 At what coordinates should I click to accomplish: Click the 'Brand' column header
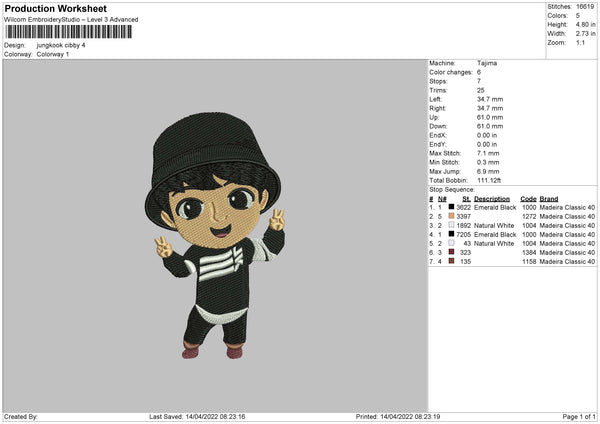549,199
